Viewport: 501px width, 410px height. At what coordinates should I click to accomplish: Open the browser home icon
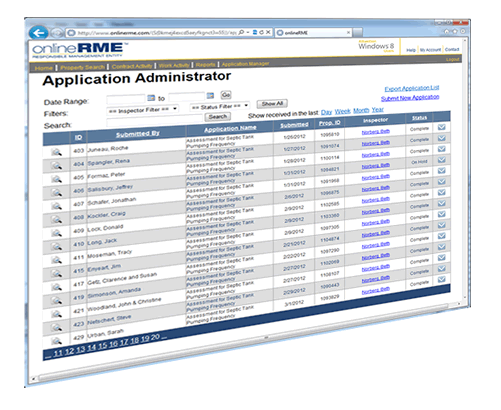(447, 31)
